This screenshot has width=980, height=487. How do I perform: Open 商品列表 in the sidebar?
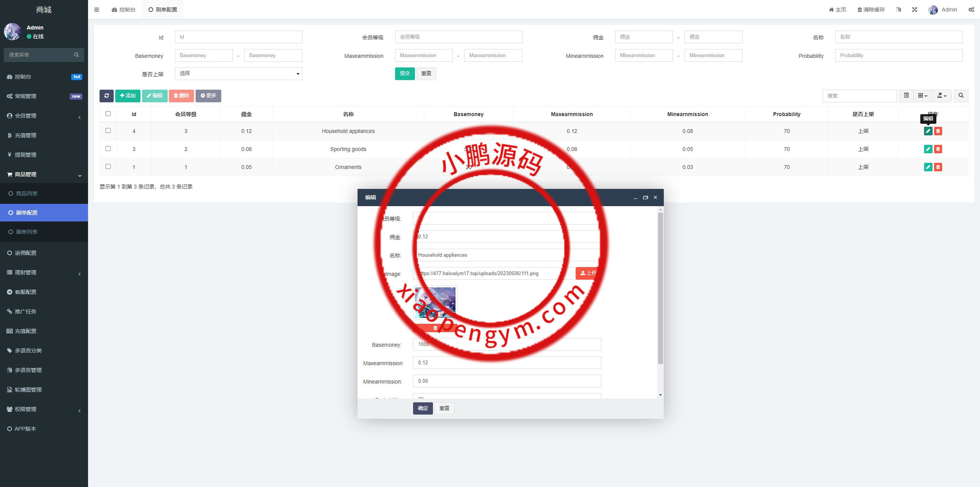point(44,193)
